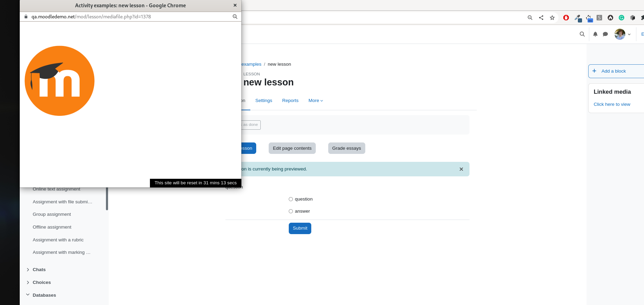Click the zoom-out magnifier in Chrome address bar
644x305 pixels.
[530, 18]
